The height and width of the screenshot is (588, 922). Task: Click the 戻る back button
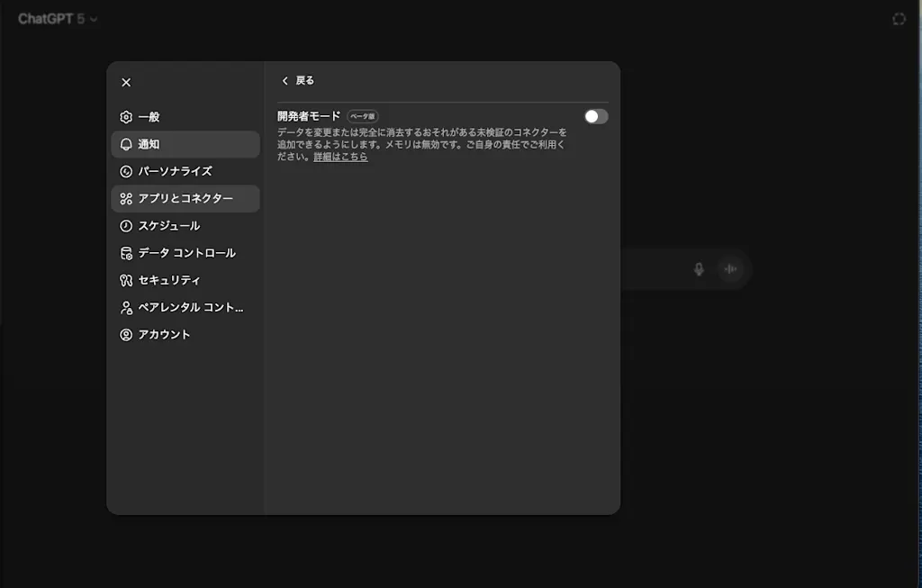(x=297, y=80)
